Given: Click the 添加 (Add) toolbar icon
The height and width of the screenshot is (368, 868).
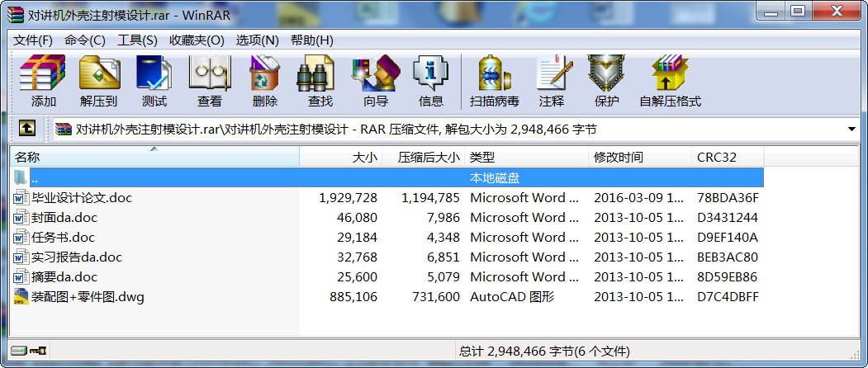Looking at the screenshot, I should point(43,73).
